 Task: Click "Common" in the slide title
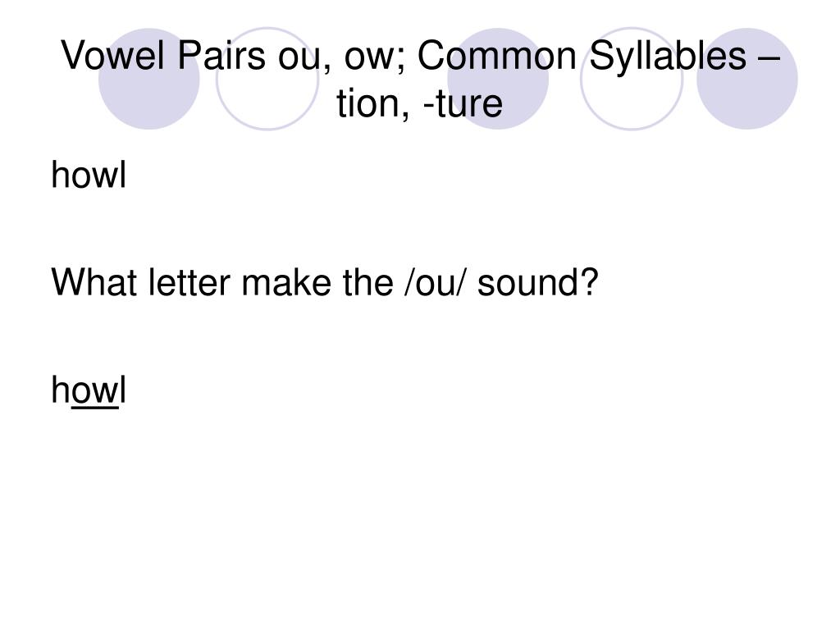coord(496,56)
